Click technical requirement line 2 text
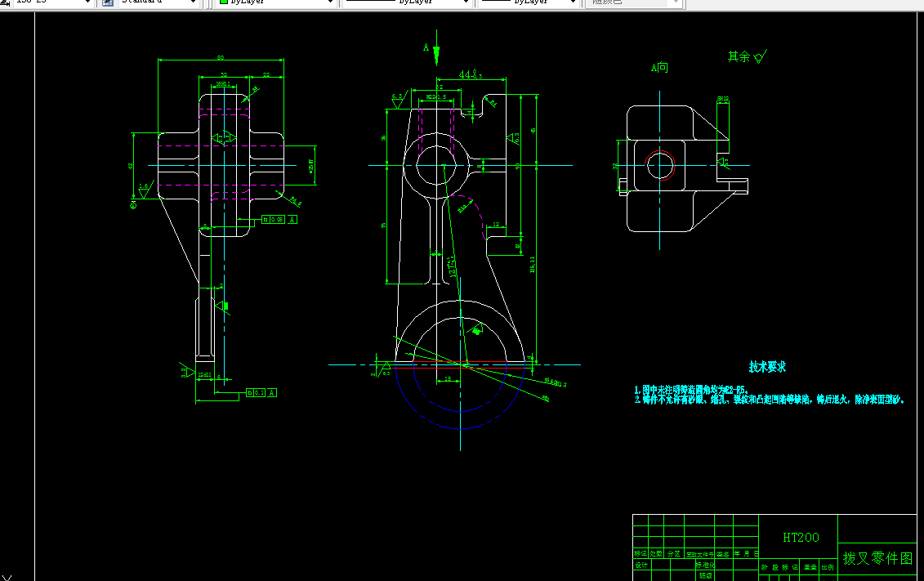924x581 pixels. point(769,400)
